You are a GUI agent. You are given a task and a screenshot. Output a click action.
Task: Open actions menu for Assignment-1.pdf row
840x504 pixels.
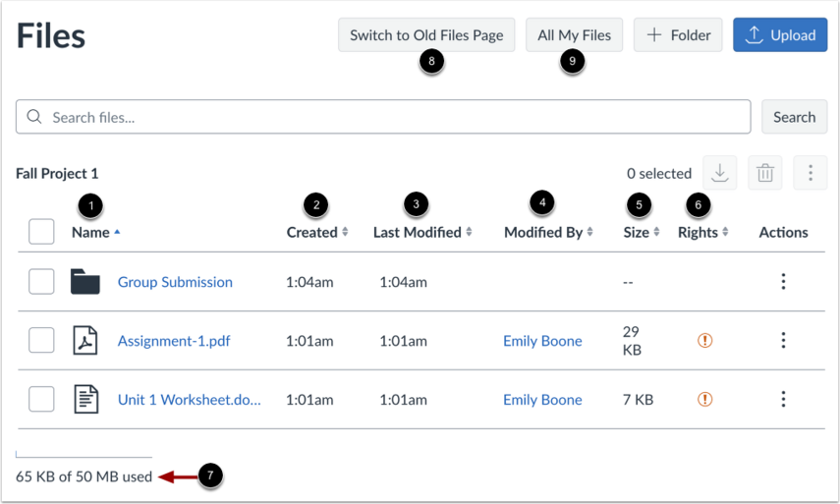pos(783,340)
